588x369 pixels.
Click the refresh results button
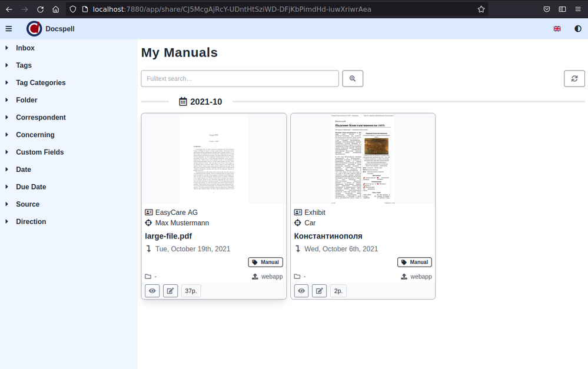574,79
